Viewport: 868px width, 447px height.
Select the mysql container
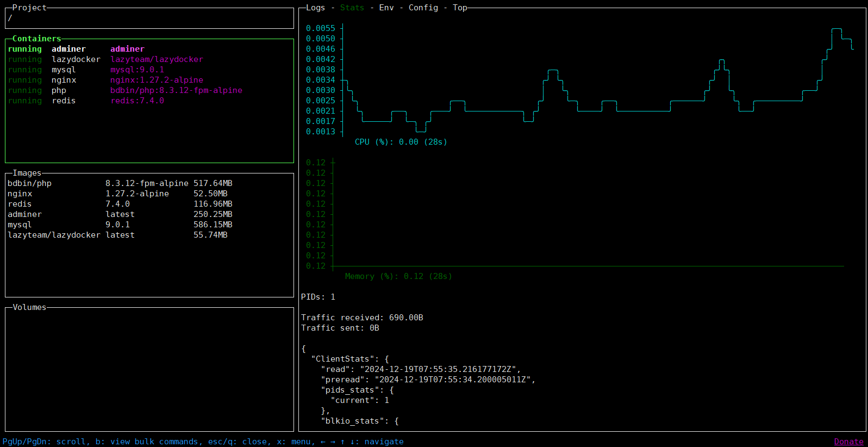pos(149,70)
